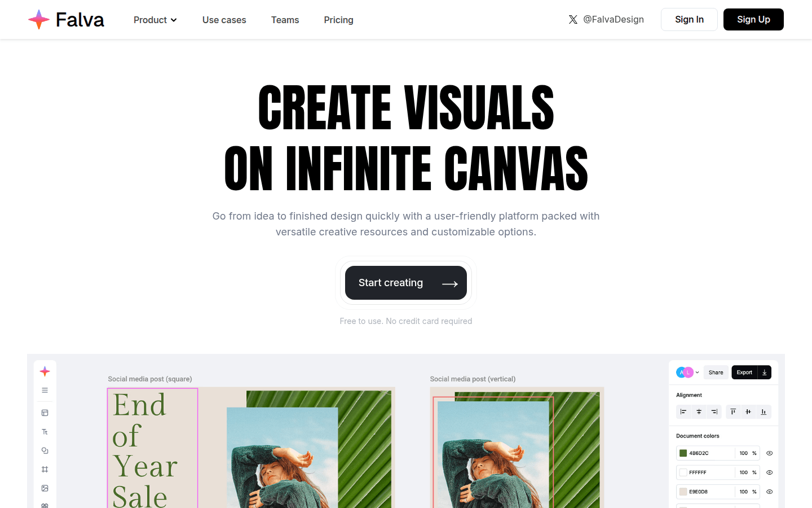Click the Sign Up button

point(753,19)
